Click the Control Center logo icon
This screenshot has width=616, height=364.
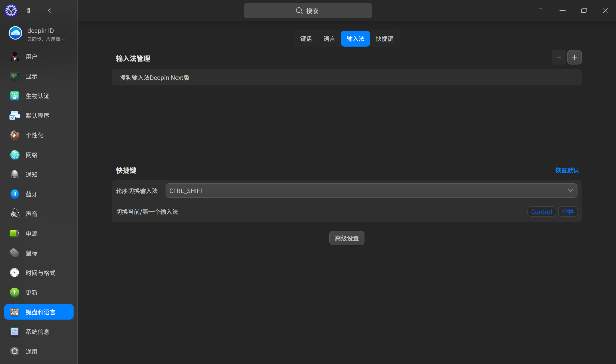pos(11,10)
